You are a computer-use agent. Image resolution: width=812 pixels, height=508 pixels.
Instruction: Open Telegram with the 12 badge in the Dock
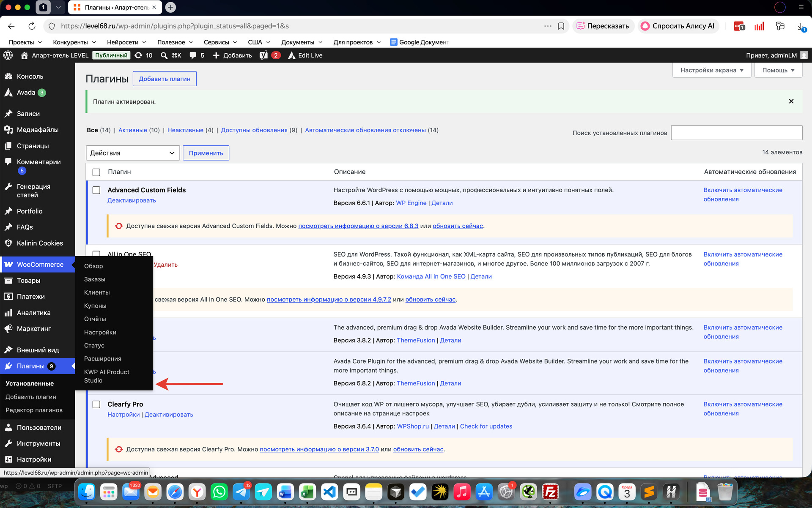click(x=241, y=492)
